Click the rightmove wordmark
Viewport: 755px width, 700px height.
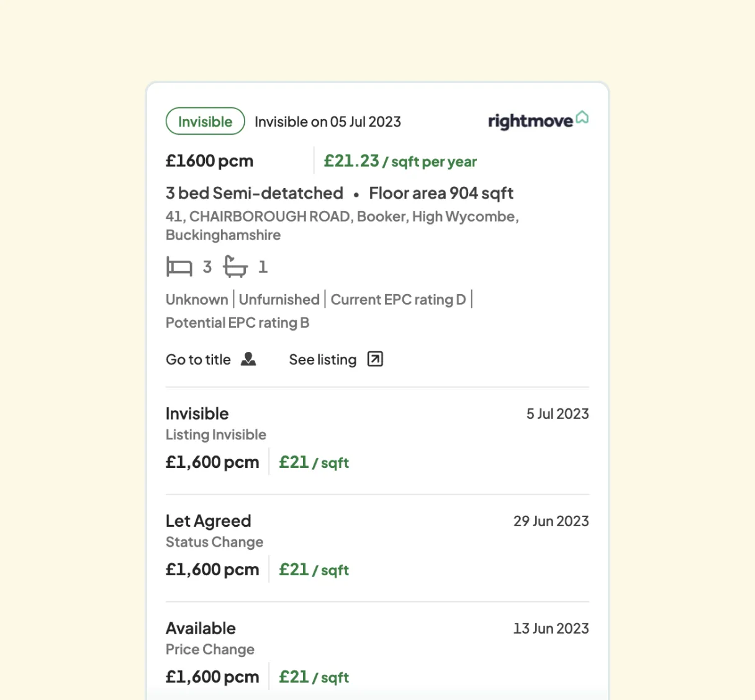coord(531,121)
